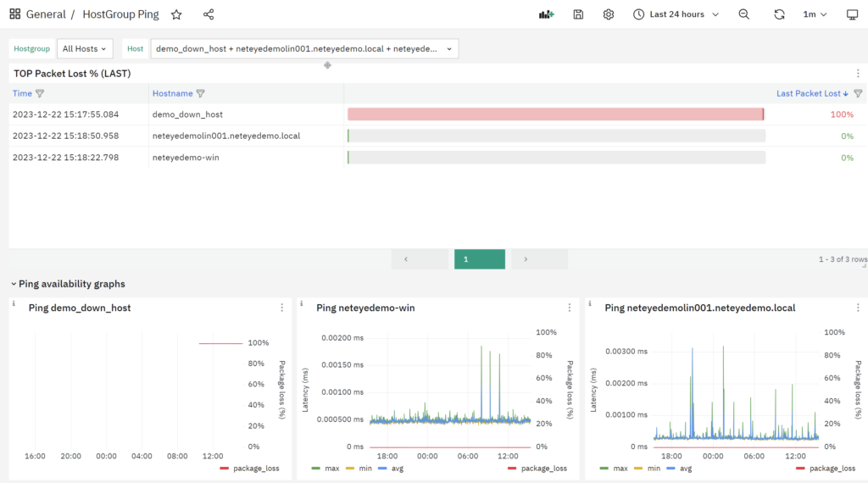Image resolution: width=868 pixels, height=483 pixels.
Task: Open General folder breadcrumb
Action: pos(46,14)
